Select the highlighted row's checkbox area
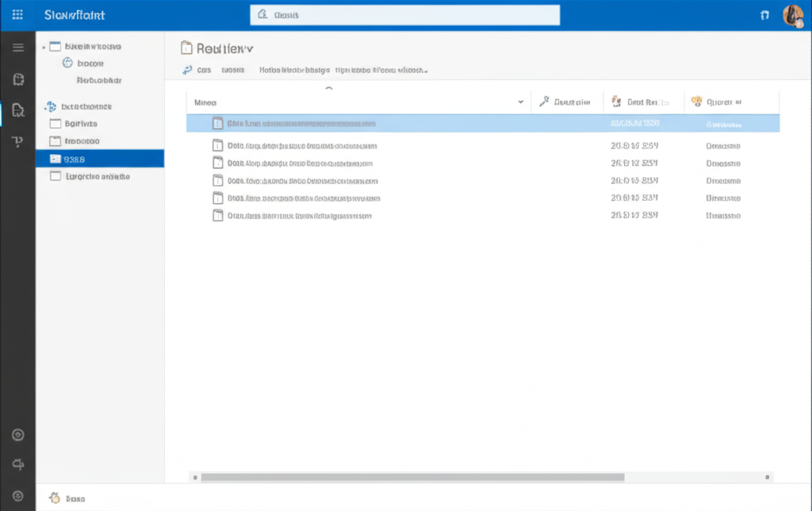This screenshot has width=812, height=511. [x=200, y=123]
